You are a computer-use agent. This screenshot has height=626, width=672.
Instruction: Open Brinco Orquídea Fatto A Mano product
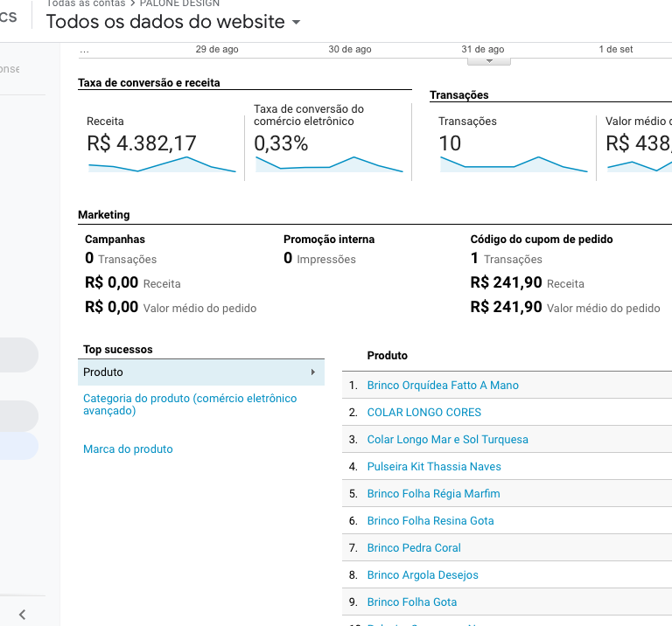[443, 386]
